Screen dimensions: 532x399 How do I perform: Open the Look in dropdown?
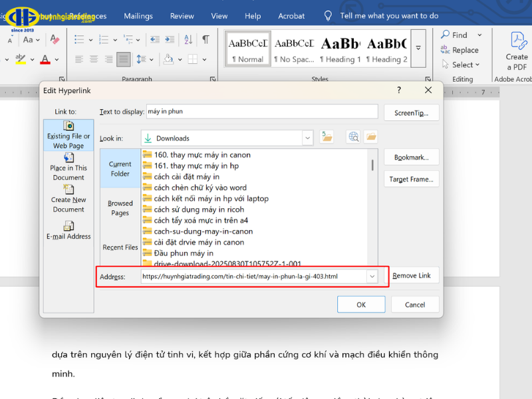(307, 137)
